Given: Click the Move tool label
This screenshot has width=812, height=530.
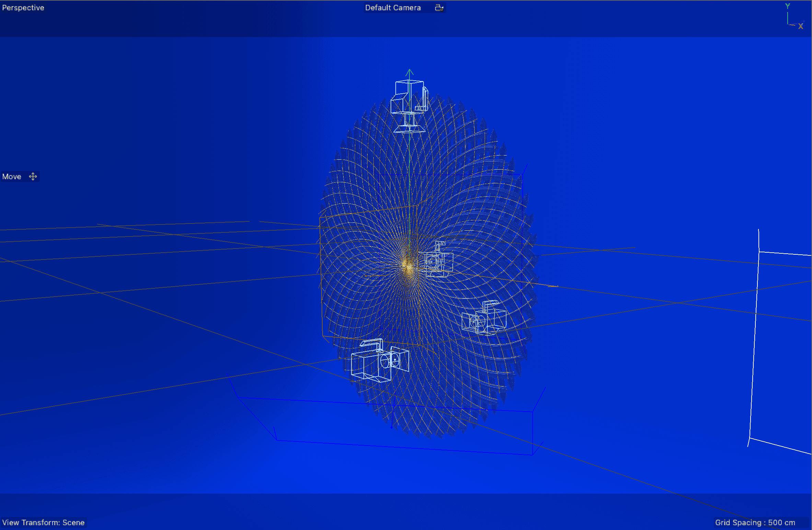Looking at the screenshot, I should (12, 176).
